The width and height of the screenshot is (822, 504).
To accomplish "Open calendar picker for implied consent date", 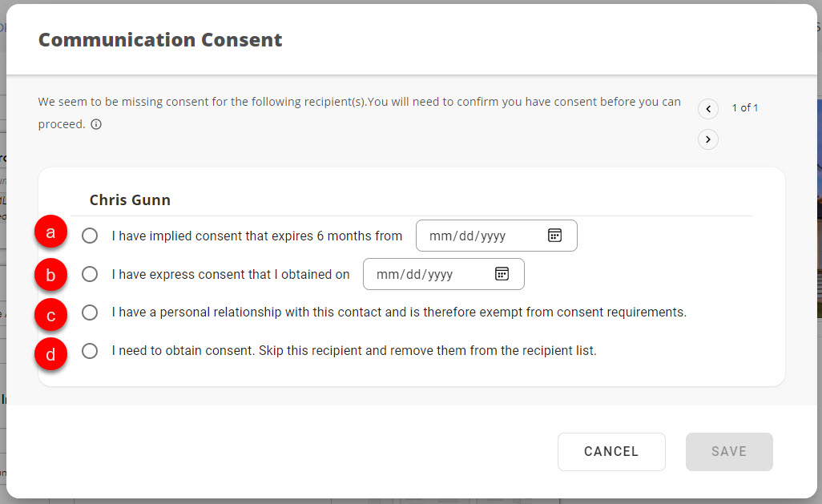I will (x=554, y=236).
